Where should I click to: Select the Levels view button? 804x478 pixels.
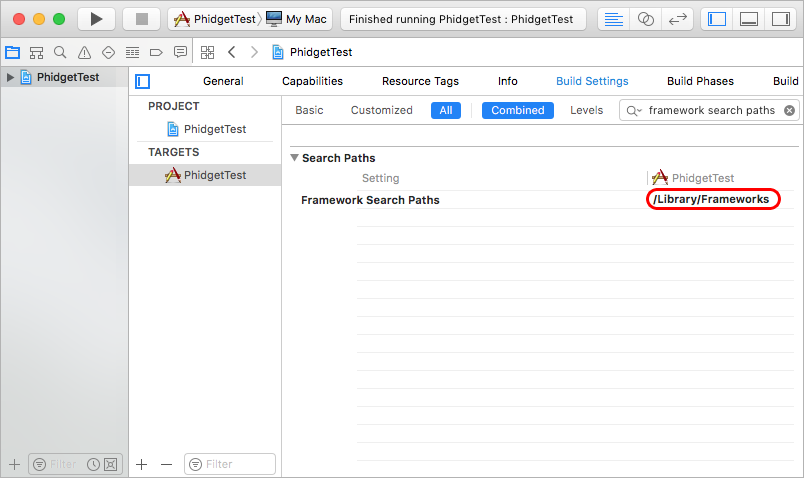[x=586, y=110]
